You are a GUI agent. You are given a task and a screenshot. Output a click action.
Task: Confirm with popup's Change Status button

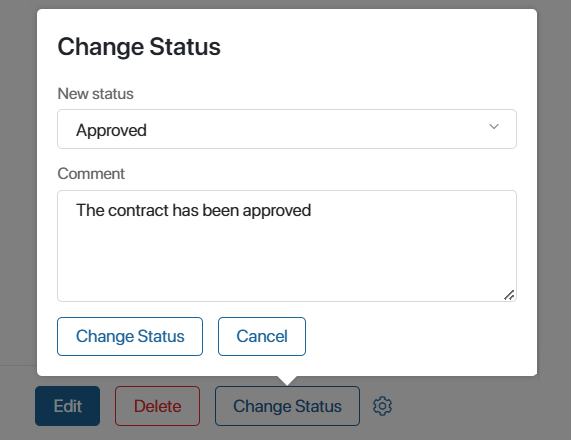(x=130, y=336)
